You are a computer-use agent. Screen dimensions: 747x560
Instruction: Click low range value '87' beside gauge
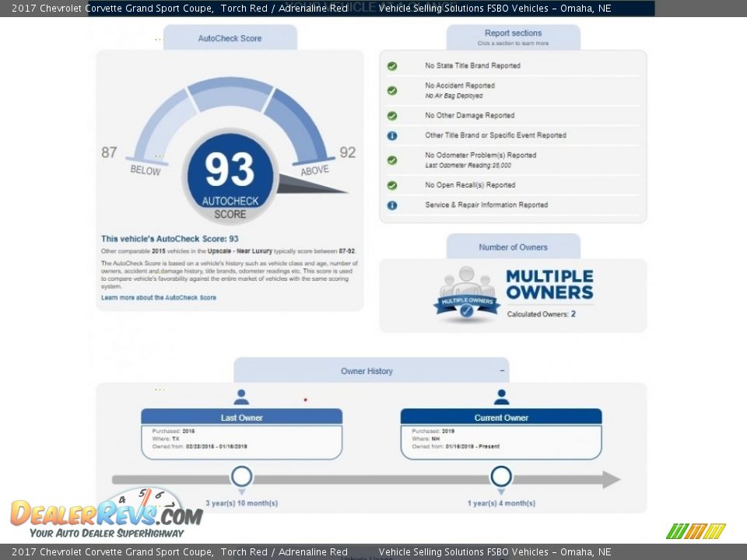pos(109,152)
